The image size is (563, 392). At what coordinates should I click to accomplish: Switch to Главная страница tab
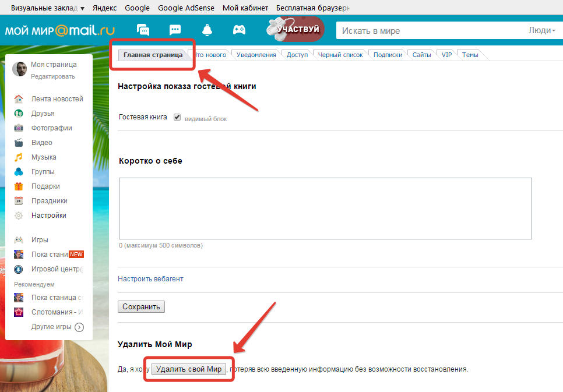(x=153, y=55)
